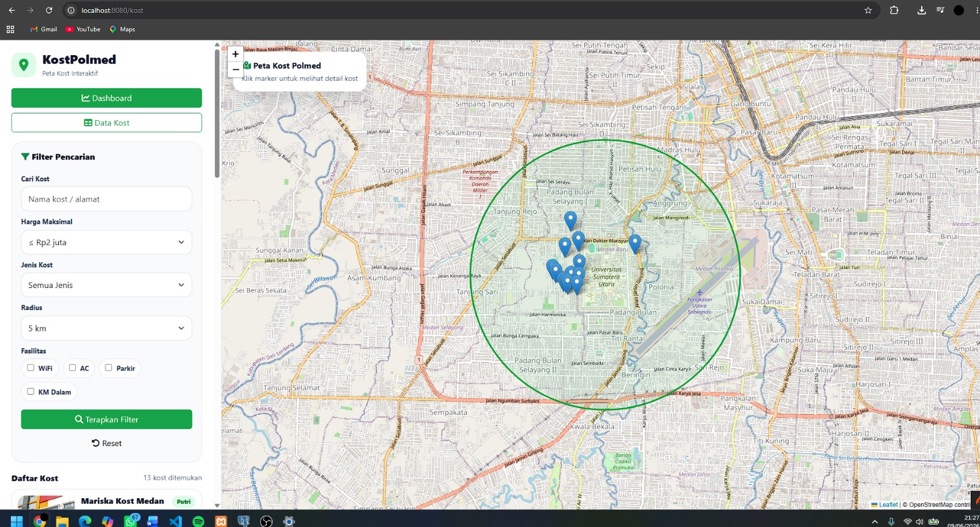Focus the Nama kost / alamat search field
Screen dimensions: 980x527
[107, 199]
